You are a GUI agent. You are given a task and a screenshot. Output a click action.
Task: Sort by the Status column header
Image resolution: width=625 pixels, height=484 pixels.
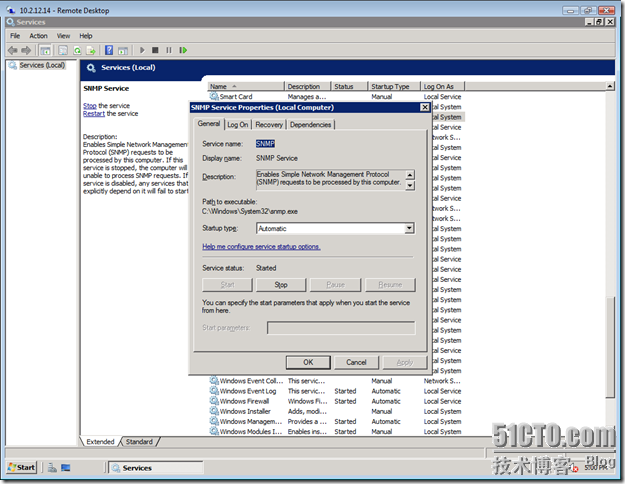(349, 86)
